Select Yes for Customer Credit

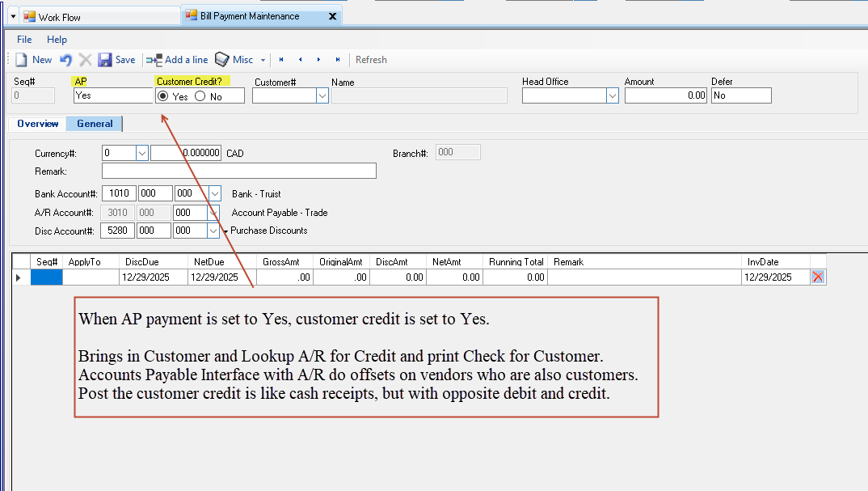click(163, 96)
